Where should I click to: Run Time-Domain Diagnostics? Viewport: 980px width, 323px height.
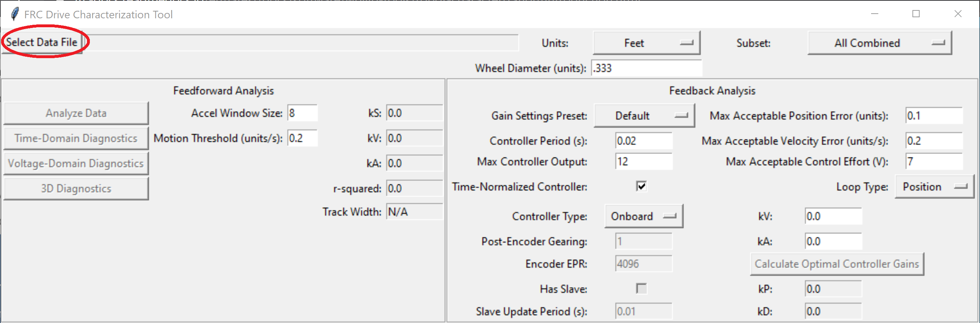coord(76,138)
